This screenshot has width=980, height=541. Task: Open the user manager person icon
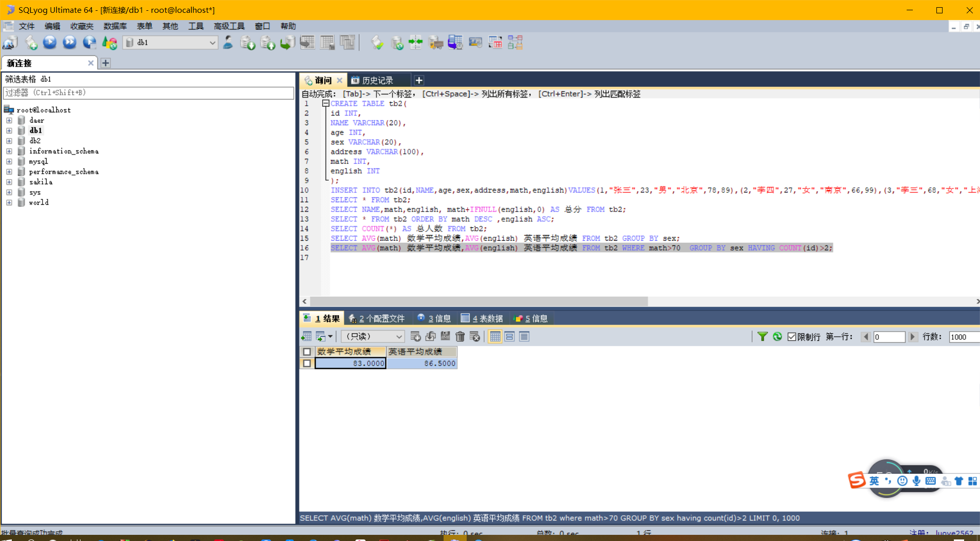tap(228, 43)
